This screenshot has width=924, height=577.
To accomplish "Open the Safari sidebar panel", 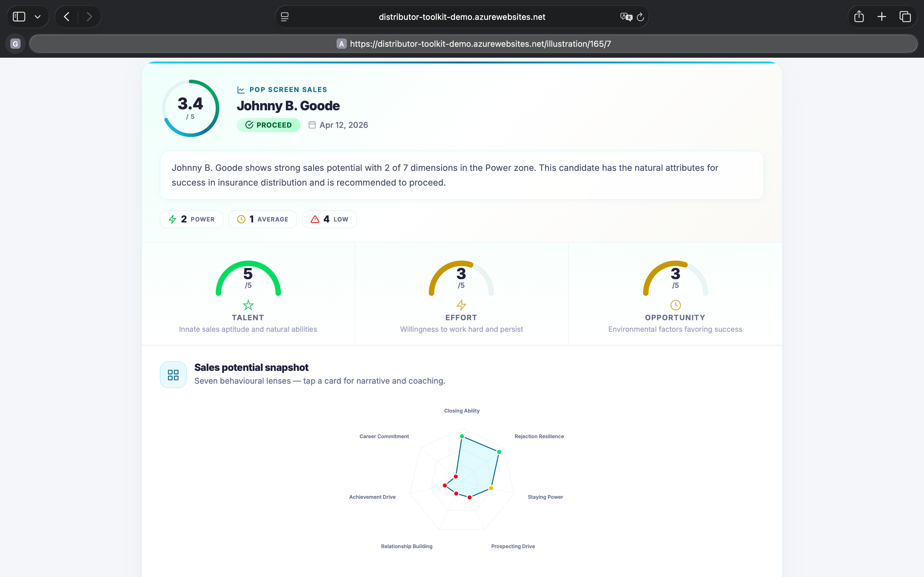I will [19, 16].
